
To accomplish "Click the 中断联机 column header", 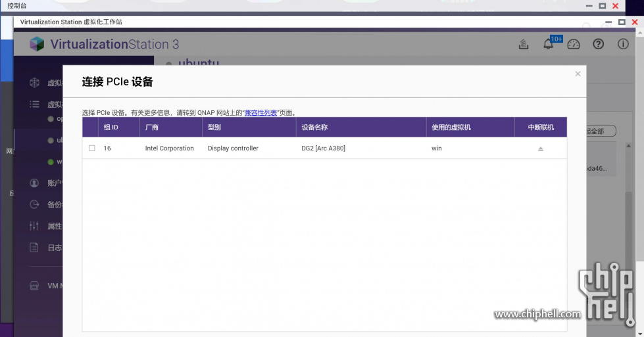I will [541, 127].
